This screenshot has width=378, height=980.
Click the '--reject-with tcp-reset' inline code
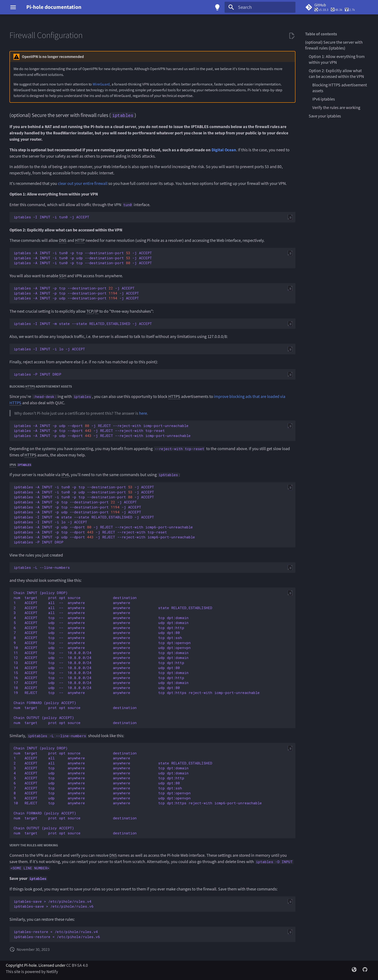click(179, 449)
